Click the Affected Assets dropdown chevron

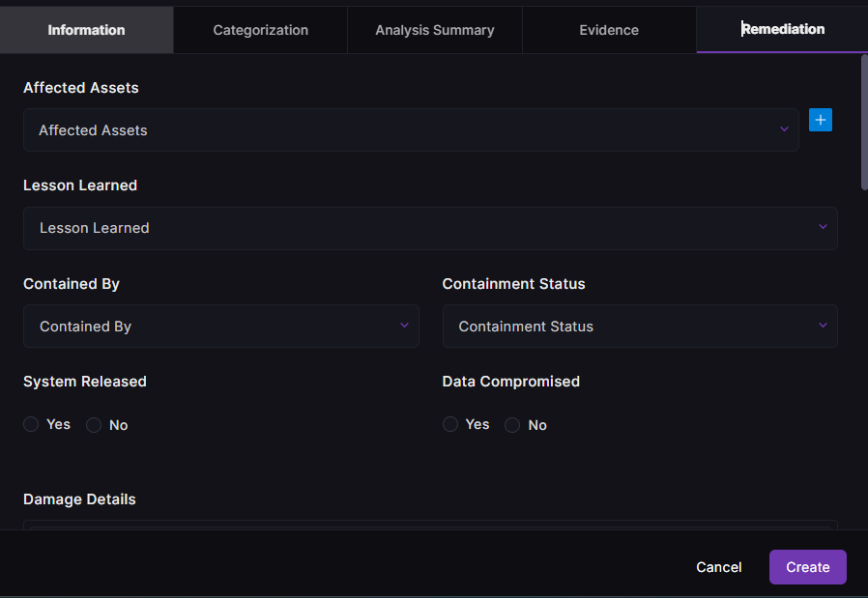pos(784,129)
